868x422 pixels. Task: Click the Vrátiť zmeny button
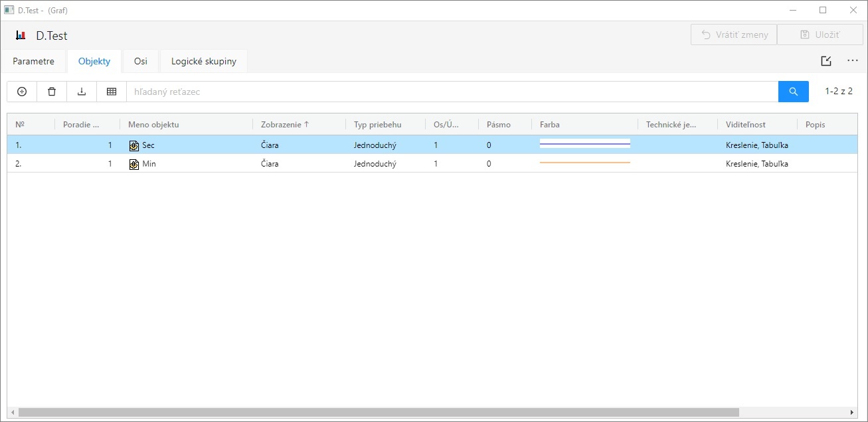[x=733, y=35]
